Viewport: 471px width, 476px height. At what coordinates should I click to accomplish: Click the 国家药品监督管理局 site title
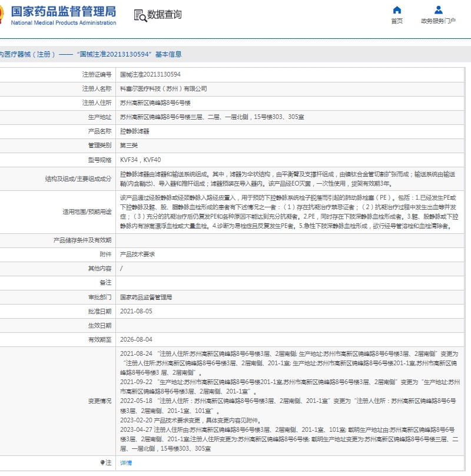tap(64, 12)
